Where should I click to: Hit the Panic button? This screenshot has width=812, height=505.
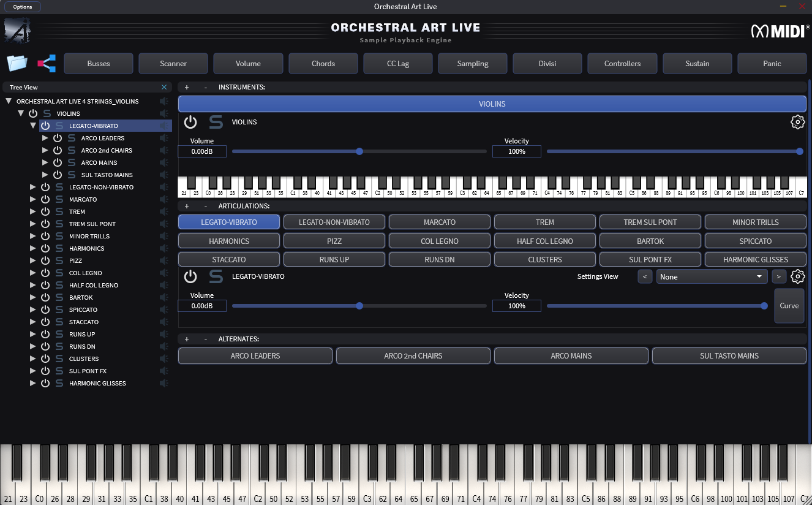772,63
